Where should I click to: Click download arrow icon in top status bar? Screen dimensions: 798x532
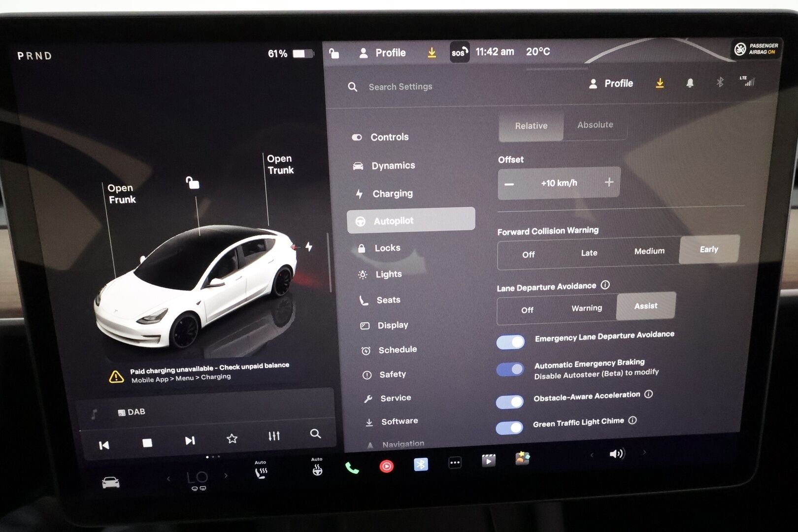point(432,53)
